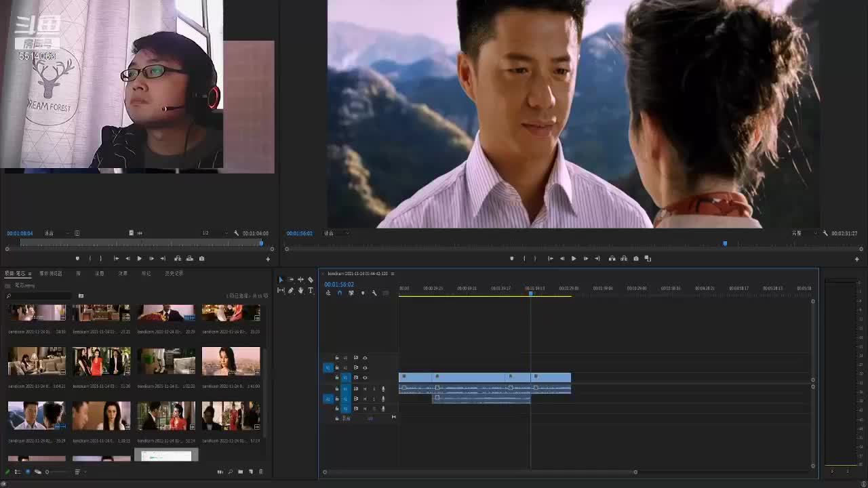This screenshot has height=488, width=868.
Task: Choose the Ripple Edit tool
Action: click(x=300, y=280)
